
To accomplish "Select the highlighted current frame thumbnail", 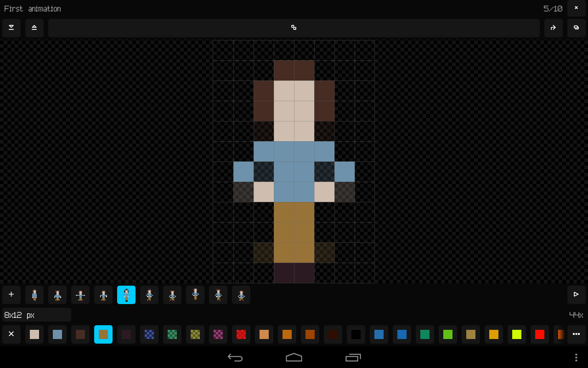I will pos(126,295).
